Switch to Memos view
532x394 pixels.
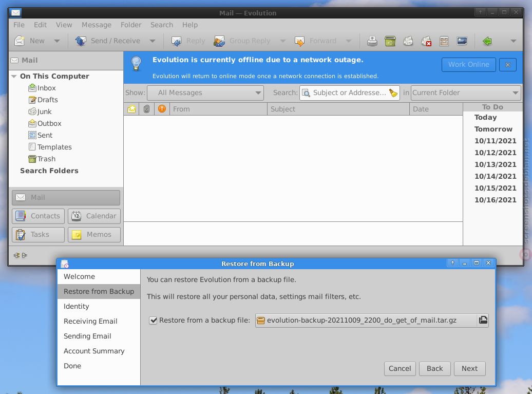click(94, 235)
